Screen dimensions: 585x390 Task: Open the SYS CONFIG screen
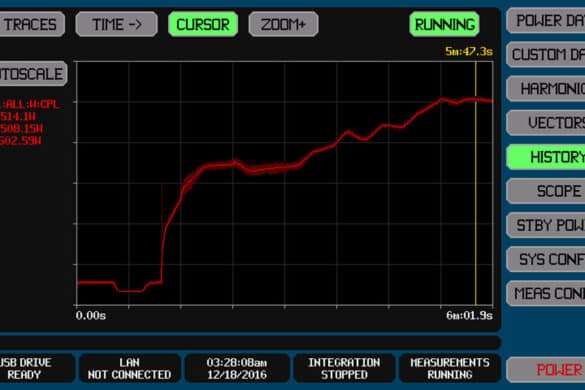click(x=546, y=259)
